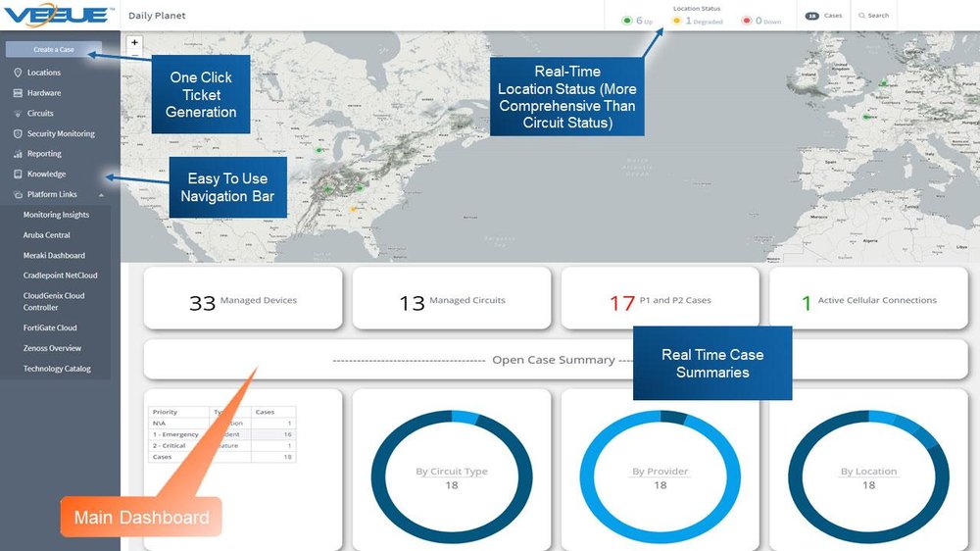Click the yellow location marker on map
Image resolution: width=980 pixels, height=551 pixels.
point(353,209)
